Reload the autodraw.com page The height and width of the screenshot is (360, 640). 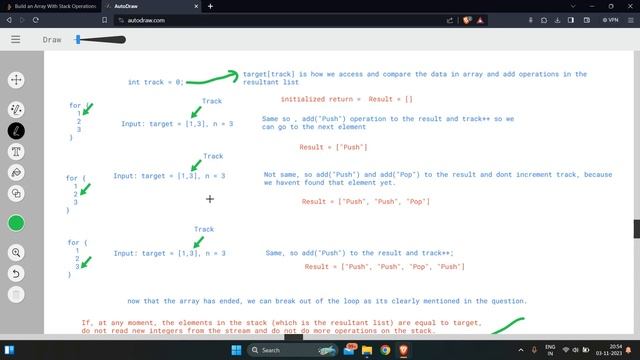[36, 20]
